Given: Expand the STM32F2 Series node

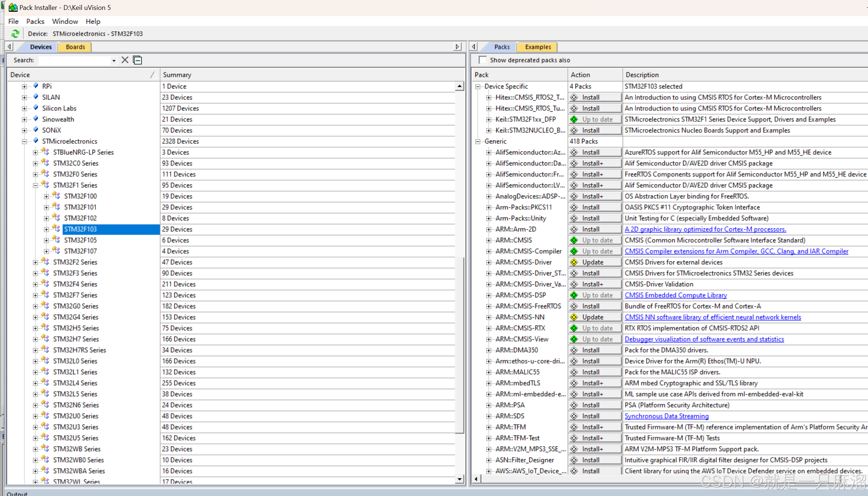Looking at the screenshot, I should pyautogui.click(x=35, y=262).
